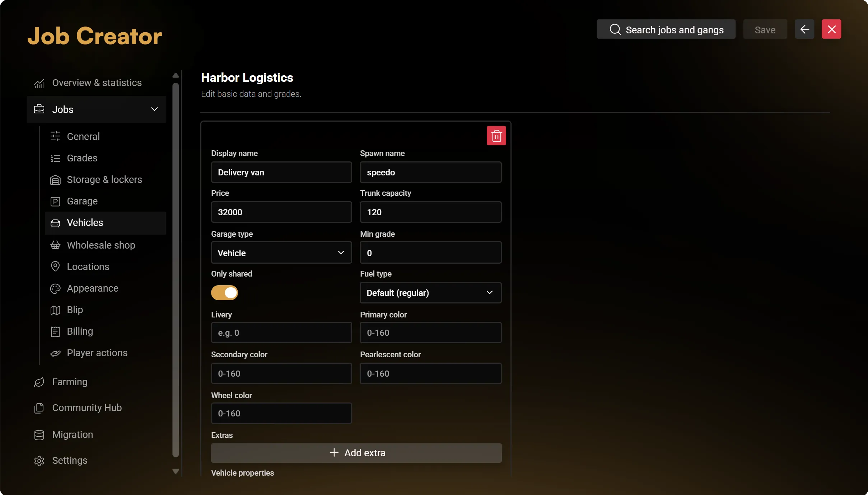Toggle the Only shared switch off
This screenshot has height=495, width=868.
point(224,293)
